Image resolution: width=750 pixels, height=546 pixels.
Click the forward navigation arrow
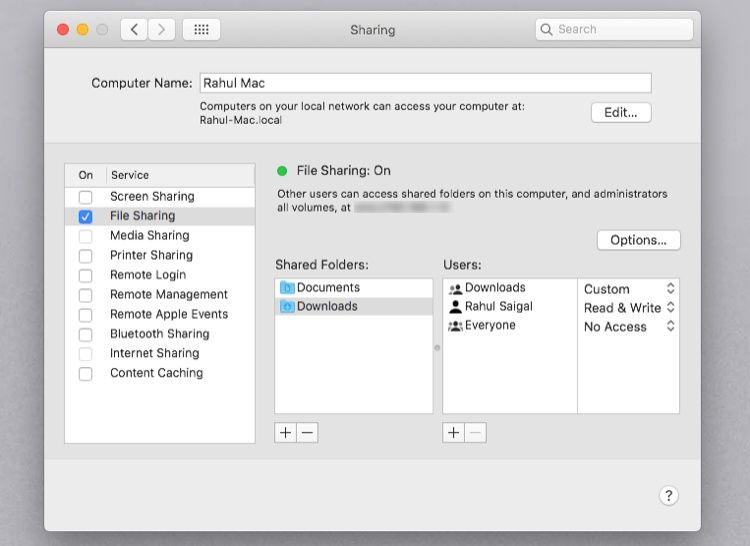[162, 30]
